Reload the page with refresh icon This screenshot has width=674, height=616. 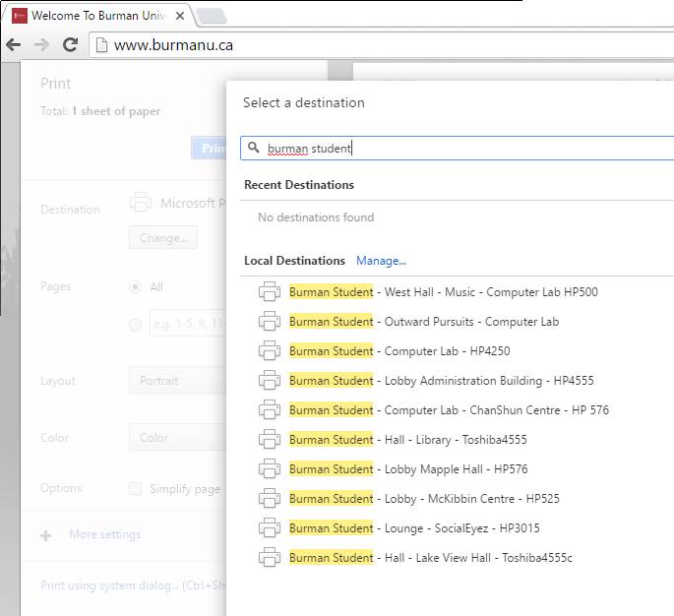(x=70, y=44)
